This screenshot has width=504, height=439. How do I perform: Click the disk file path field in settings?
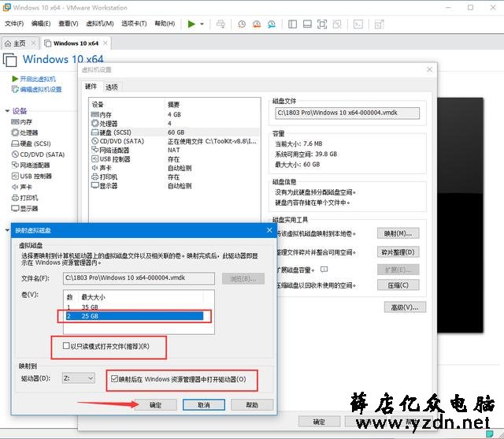(x=347, y=113)
